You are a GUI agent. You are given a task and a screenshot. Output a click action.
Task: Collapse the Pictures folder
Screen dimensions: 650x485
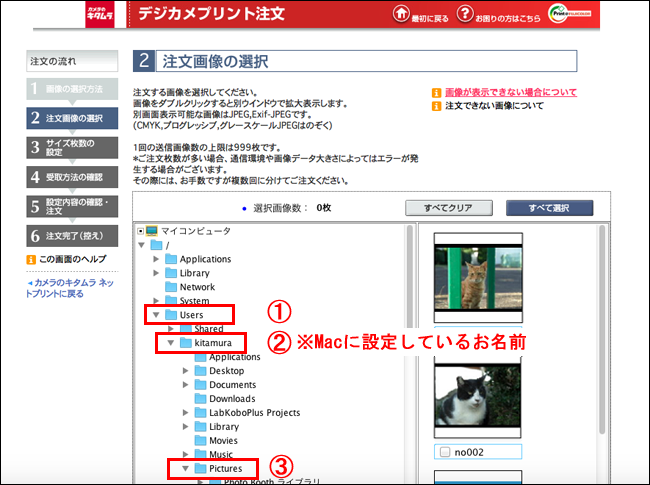[184, 468]
